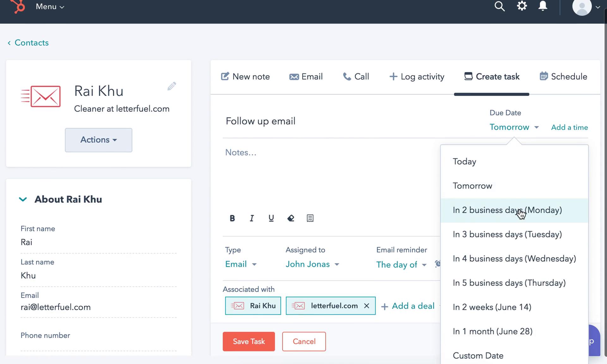Click the notifications bell icon
607x364 pixels.
tap(543, 6)
